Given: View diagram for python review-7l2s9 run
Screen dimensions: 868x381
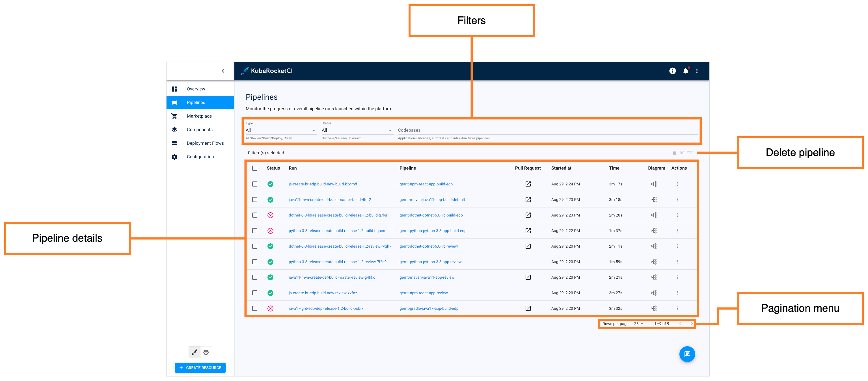Looking at the screenshot, I should point(654,262).
